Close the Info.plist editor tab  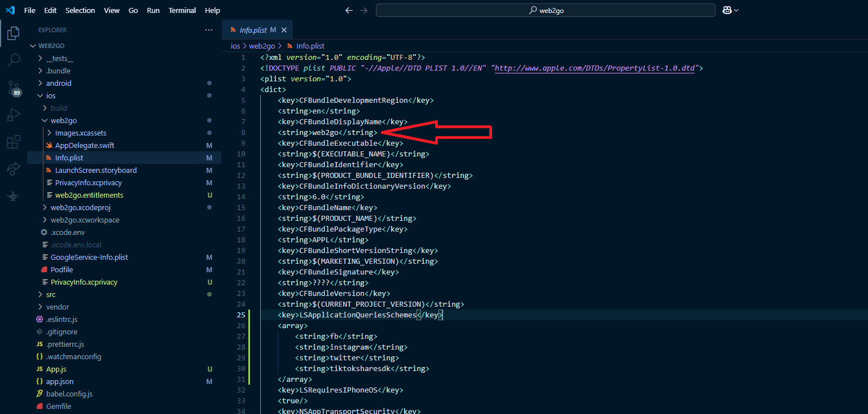pyautogui.click(x=284, y=30)
